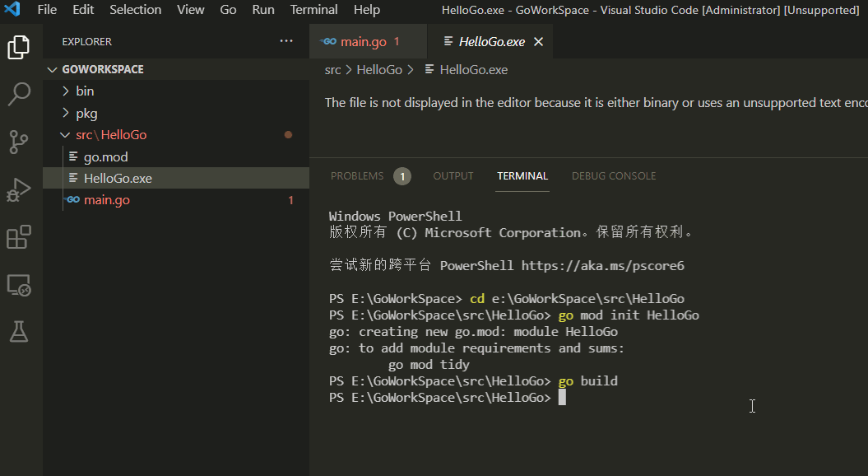The height and width of the screenshot is (476, 868).
Task: Open the View menu
Action: point(190,9)
